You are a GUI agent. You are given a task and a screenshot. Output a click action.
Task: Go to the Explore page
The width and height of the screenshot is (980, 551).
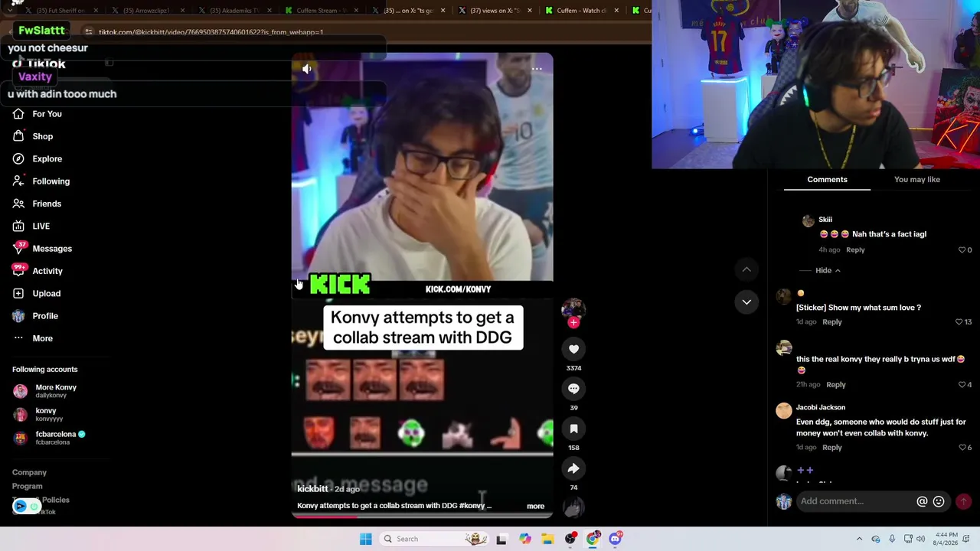click(38, 159)
